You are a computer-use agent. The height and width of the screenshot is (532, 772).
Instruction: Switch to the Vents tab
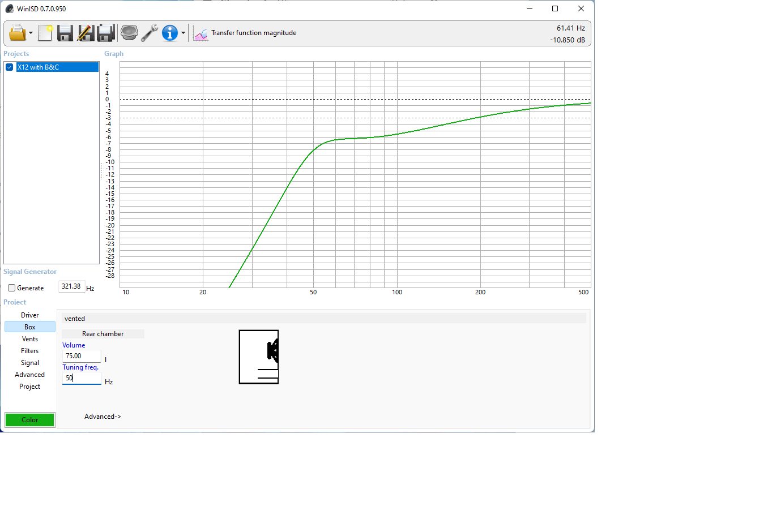(30, 339)
